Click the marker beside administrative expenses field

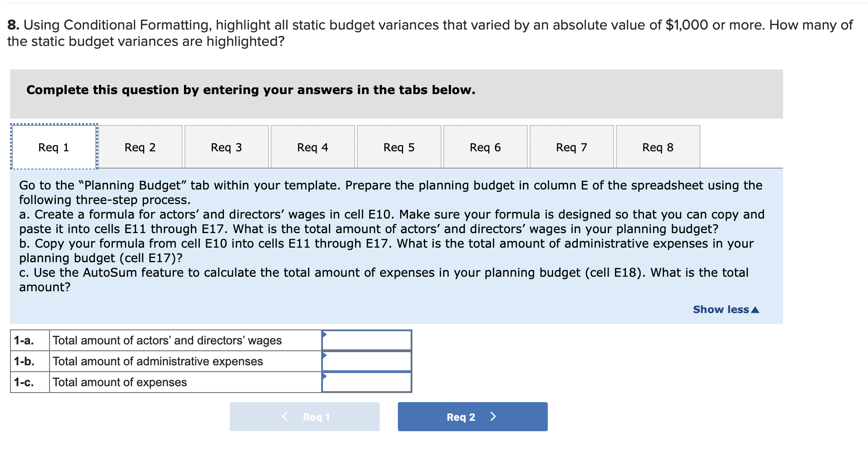tap(325, 356)
